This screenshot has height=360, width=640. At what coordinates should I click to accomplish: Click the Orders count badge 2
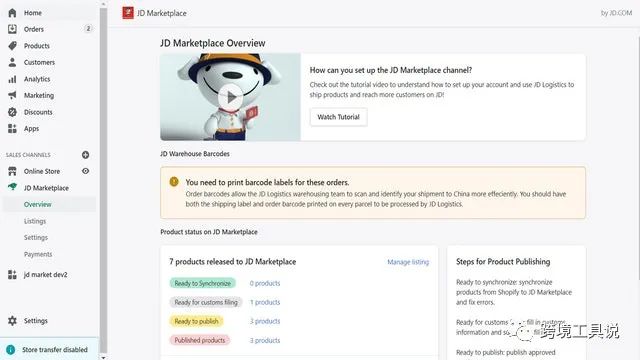(88, 29)
